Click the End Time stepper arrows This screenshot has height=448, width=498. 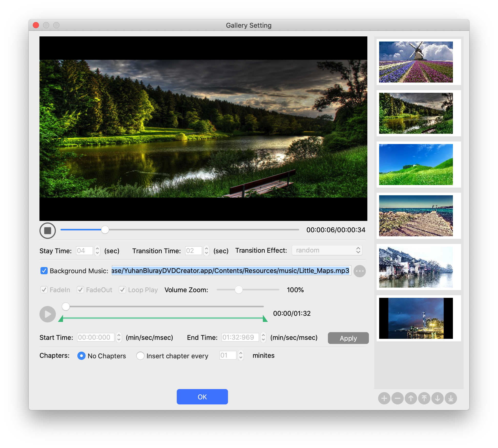click(x=263, y=337)
